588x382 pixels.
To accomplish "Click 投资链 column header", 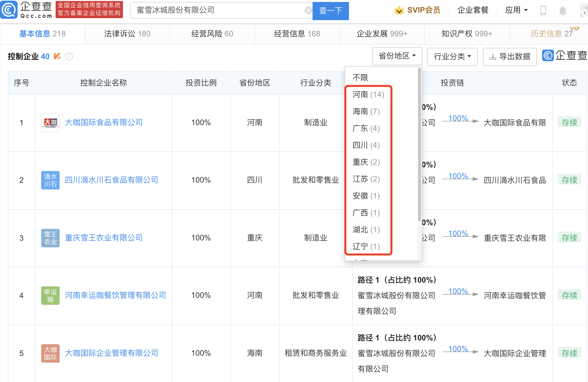I will point(452,83).
